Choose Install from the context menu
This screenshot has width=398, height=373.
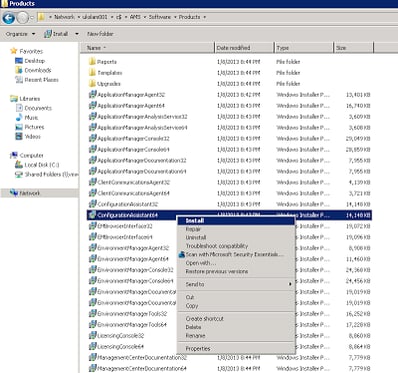[x=236, y=221]
